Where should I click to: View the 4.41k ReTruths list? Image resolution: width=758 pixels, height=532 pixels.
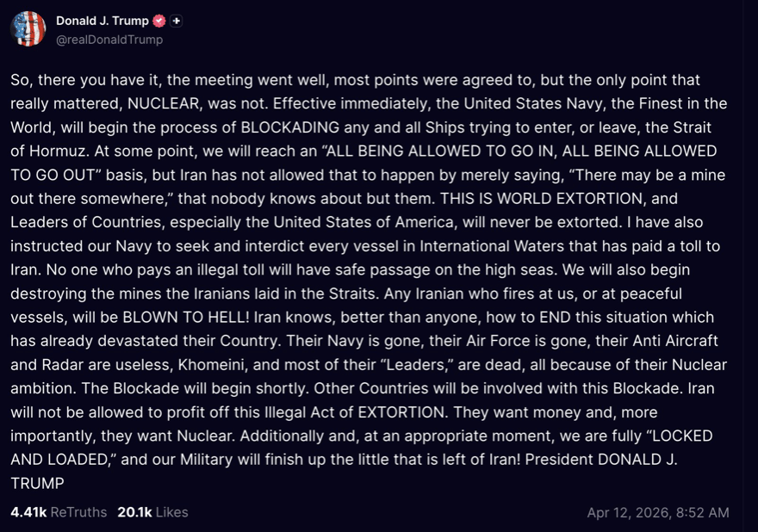tap(59, 512)
